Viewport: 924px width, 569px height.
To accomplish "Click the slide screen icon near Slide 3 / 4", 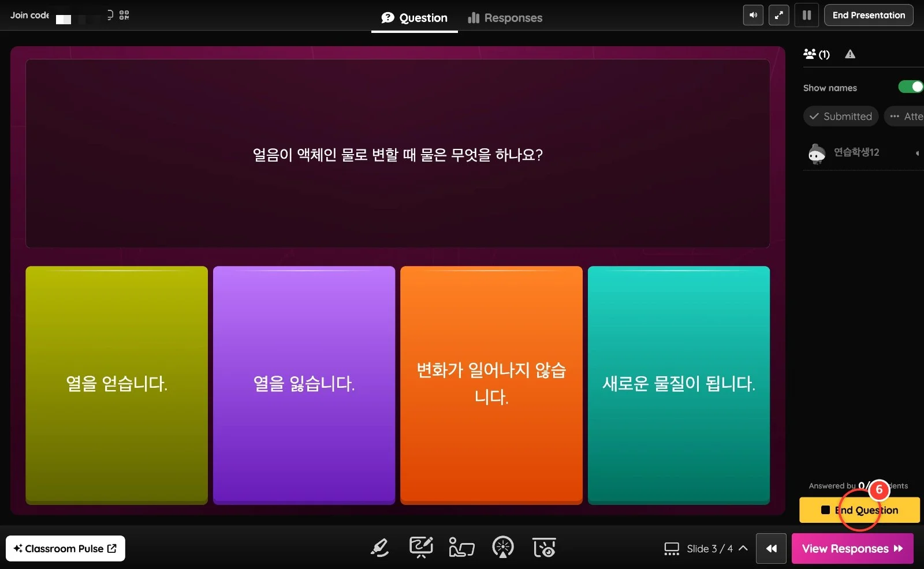I will 672,548.
